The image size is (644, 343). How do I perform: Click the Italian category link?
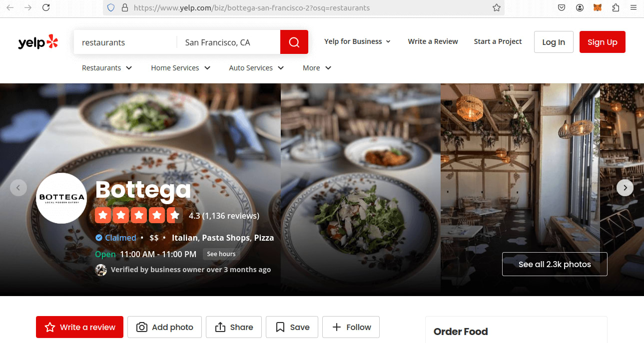pos(184,238)
